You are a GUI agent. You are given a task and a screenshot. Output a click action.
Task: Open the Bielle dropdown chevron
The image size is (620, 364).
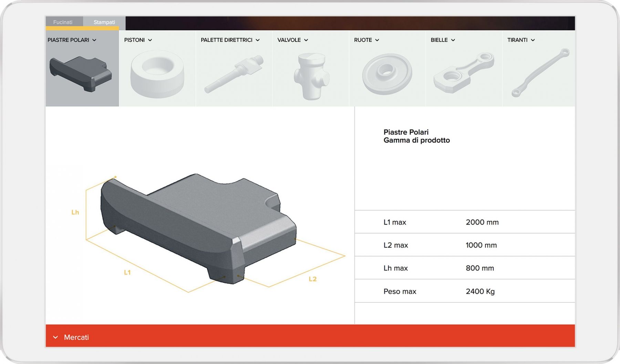453,40
